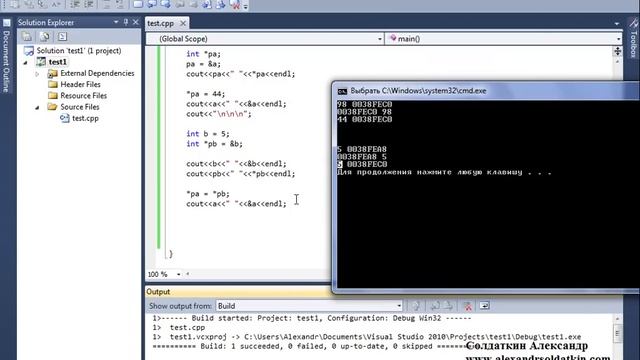This screenshot has height=360, width=640.
Task: Click code line "*pa = 44;"
Action: [x=206, y=94]
